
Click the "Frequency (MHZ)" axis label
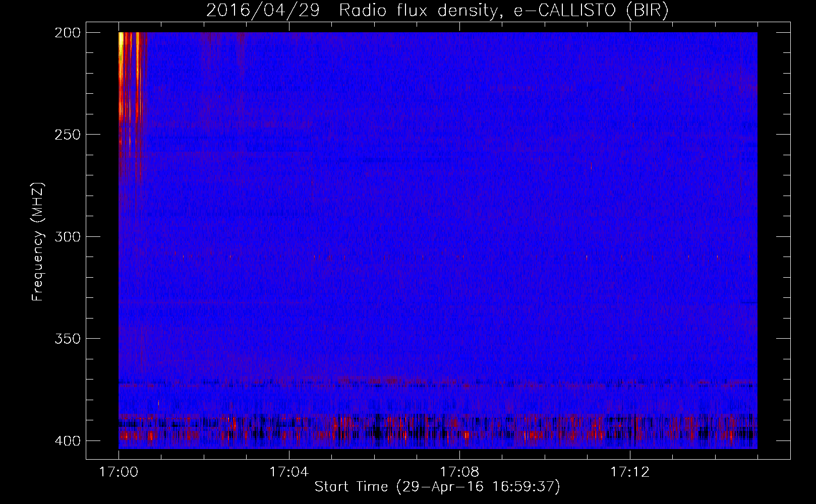(38, 241)
